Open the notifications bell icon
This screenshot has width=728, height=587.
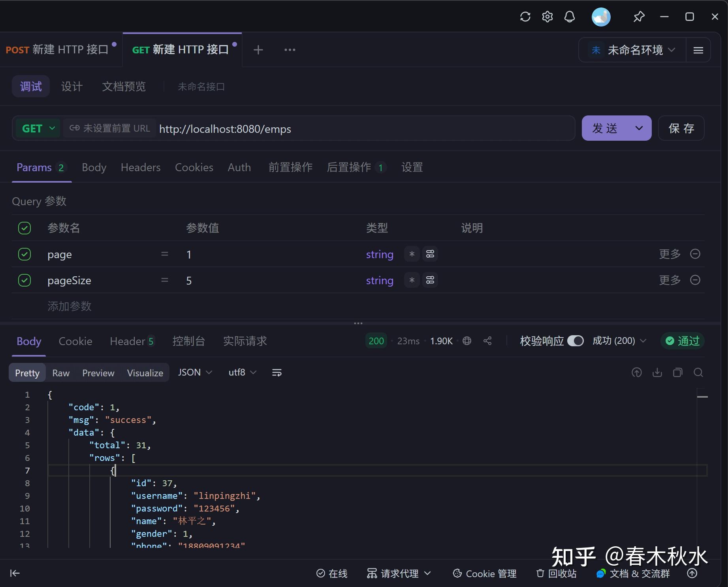point(569,17)
